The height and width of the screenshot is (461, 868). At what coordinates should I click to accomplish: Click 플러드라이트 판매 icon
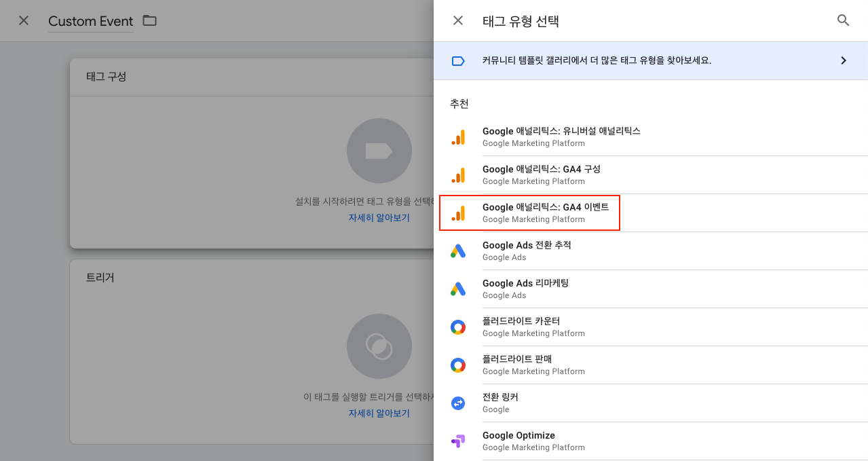click(x=458, y=365)
